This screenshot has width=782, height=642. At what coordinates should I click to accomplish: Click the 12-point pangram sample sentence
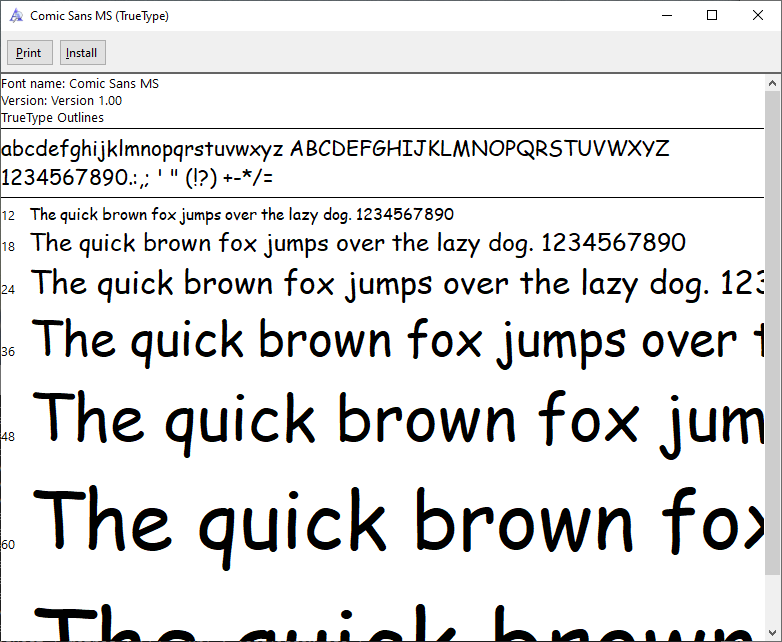[242, 214]
